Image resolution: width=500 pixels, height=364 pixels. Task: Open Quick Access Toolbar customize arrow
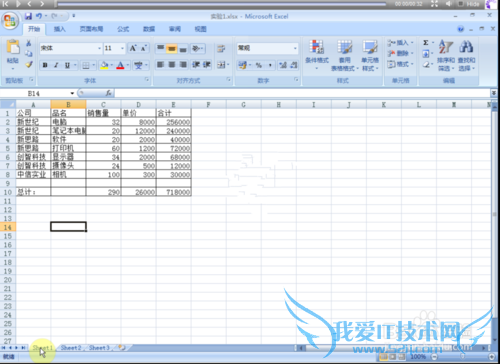(74, 16)
